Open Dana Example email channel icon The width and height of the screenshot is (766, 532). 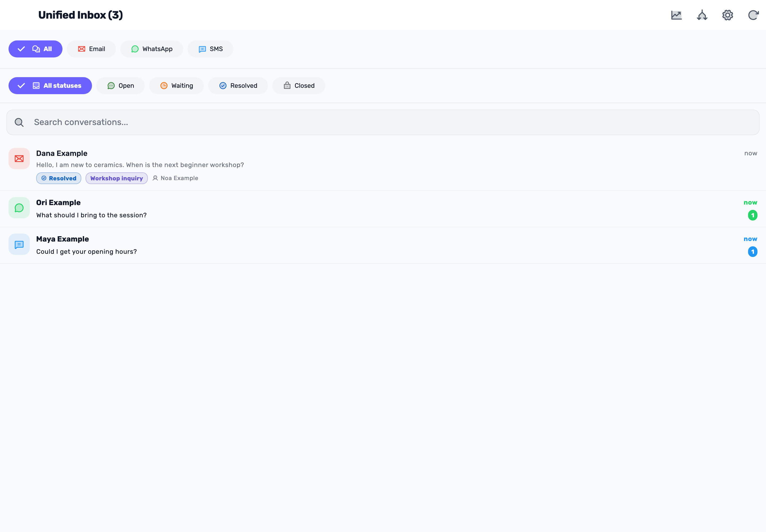19,159
